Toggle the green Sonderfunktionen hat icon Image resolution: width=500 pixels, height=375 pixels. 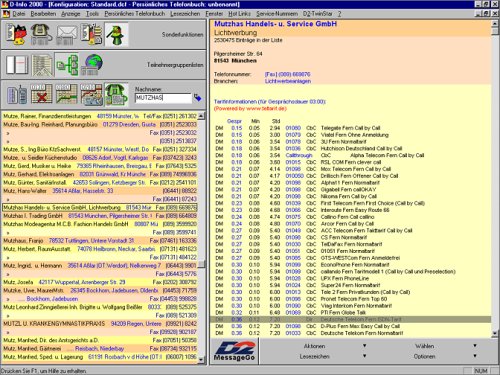(116, 34)
